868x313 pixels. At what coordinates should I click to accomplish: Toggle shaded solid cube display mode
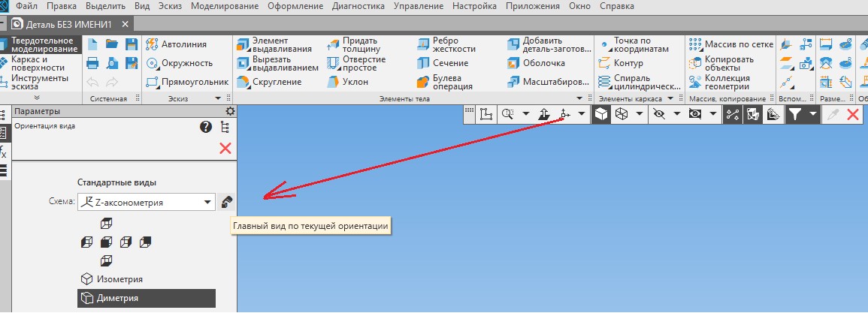click(601, 115)
